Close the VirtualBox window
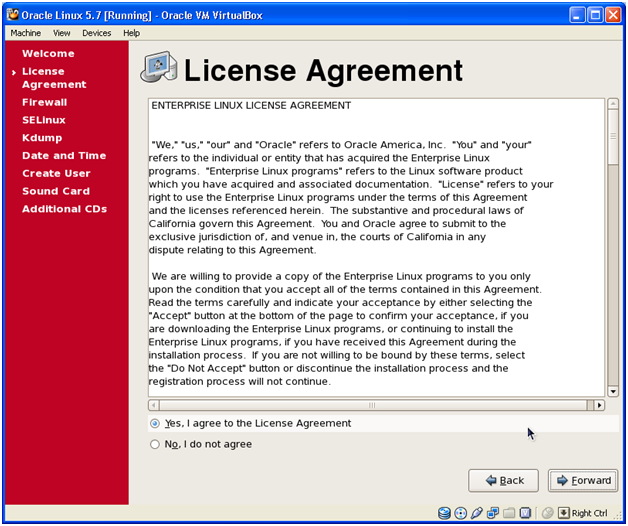This screenshot has height=526, width=628. pos(613,15)
